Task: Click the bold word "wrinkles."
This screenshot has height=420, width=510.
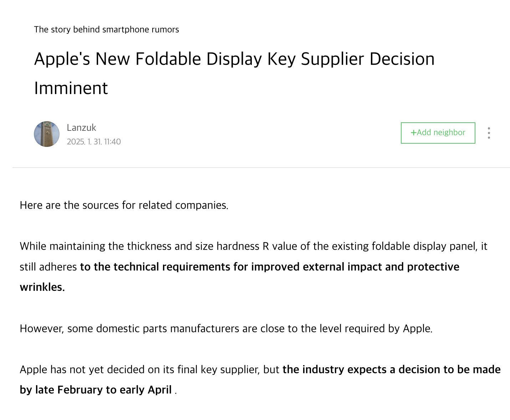Action: [42, 287]
